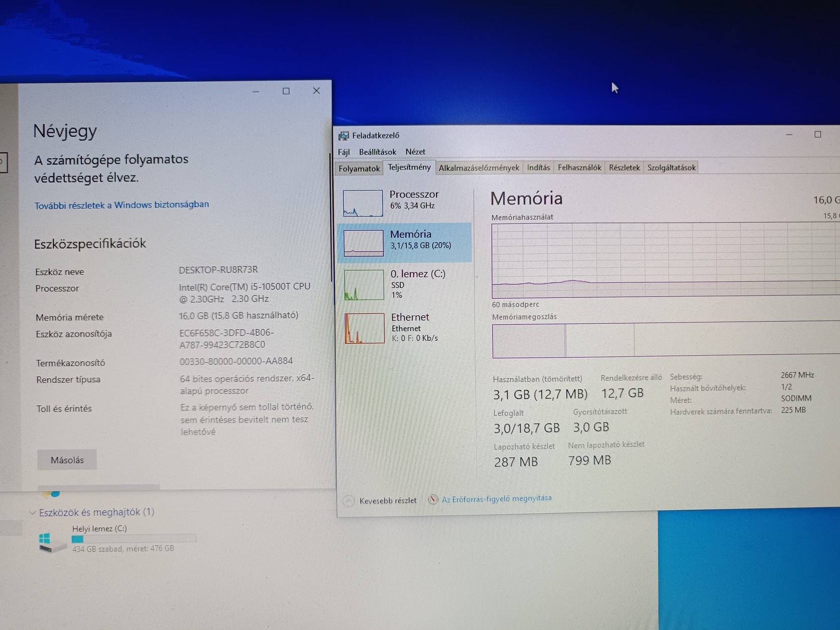Switch to the Indítás tab
This screenshot has height=630, width=840.
coord(539,167)
